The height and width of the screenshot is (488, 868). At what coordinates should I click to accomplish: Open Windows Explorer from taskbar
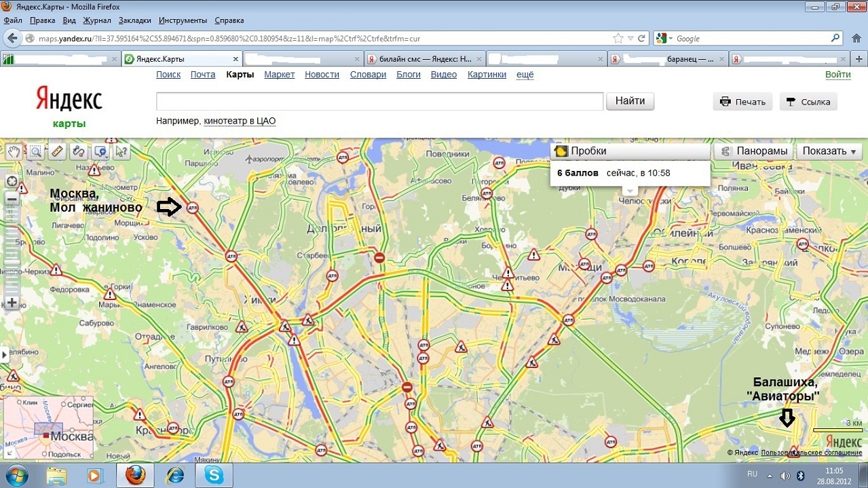point(57,475)
